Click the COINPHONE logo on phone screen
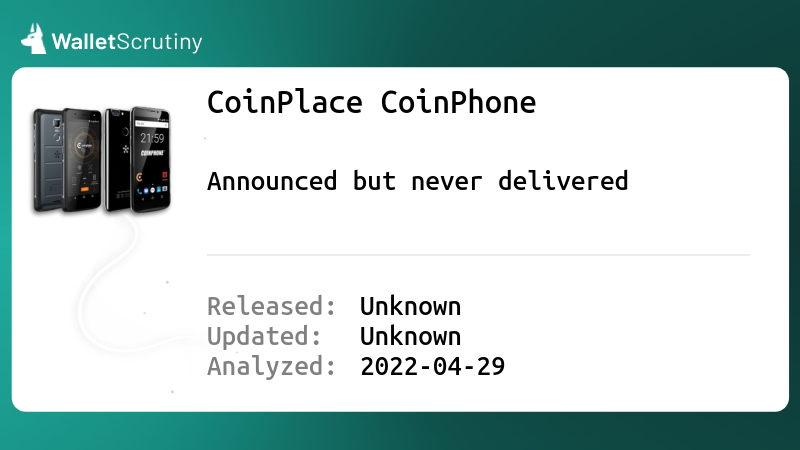This screenshot has width=800, height=450. pyautogui.click(x=152, y=153)
